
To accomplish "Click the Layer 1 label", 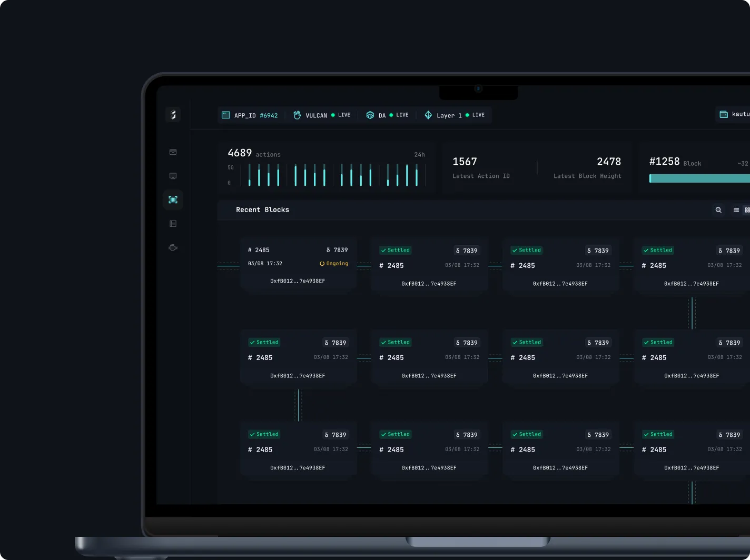I will tap(449, 115).
